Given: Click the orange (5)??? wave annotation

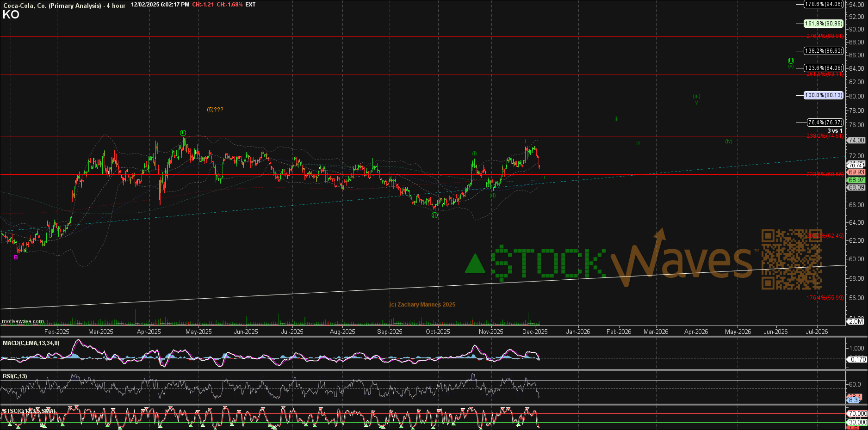Looking at the screenshot, I should pos(215,110).
